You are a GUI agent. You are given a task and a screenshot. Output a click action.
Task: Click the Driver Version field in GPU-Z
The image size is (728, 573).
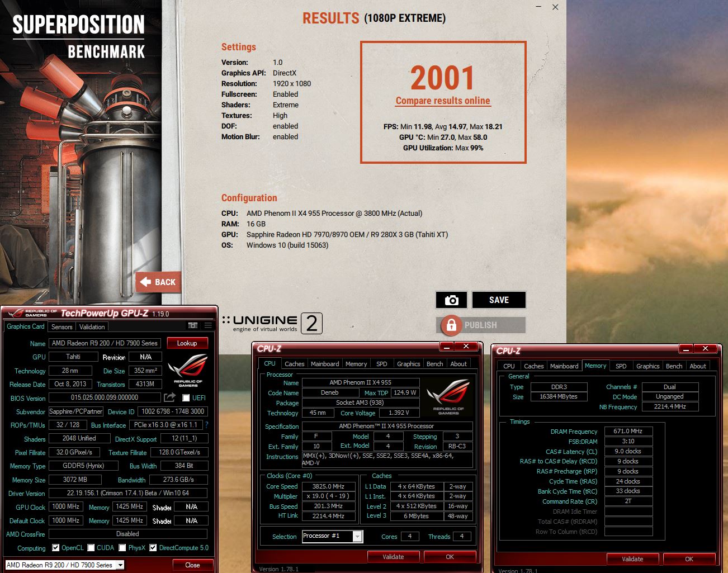(x=128, y=493)
